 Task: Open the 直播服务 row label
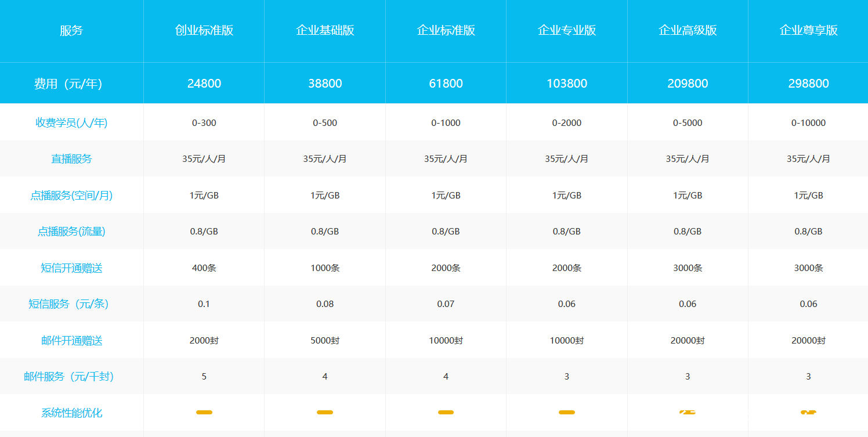click(x=71, y=158)
